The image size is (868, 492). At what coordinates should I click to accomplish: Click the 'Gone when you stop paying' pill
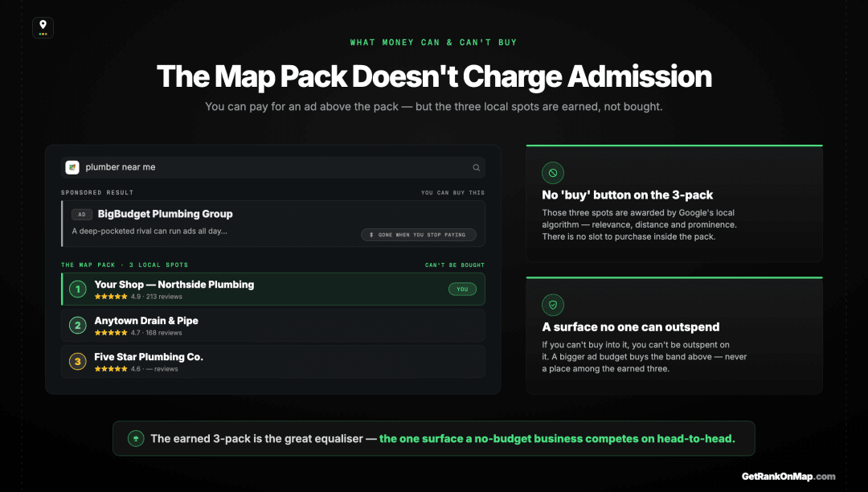(419, 235)
